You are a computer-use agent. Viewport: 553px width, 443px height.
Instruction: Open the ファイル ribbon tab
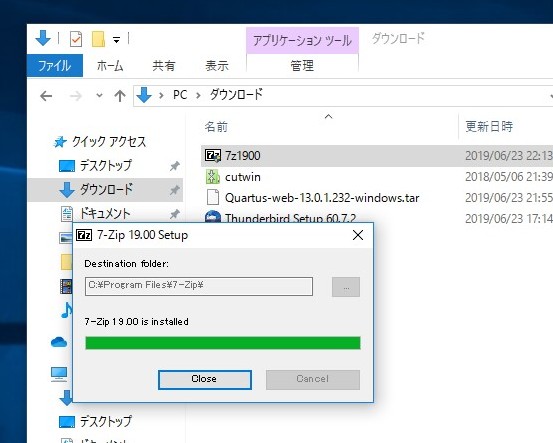click(x=55, y=66)
